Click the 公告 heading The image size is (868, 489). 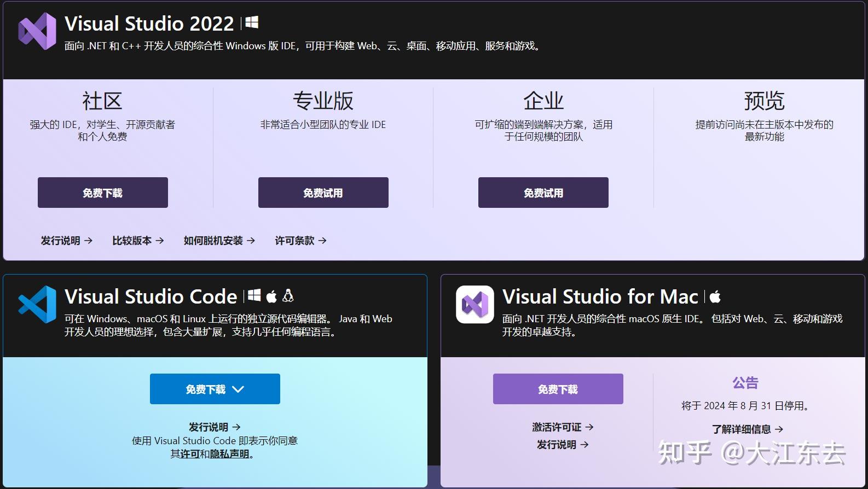(745, 383)
